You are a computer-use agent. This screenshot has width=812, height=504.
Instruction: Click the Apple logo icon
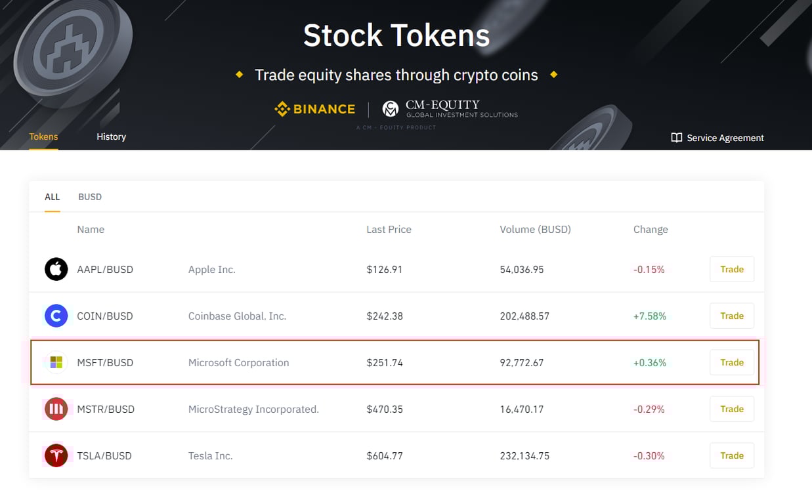tap(56, 269)
